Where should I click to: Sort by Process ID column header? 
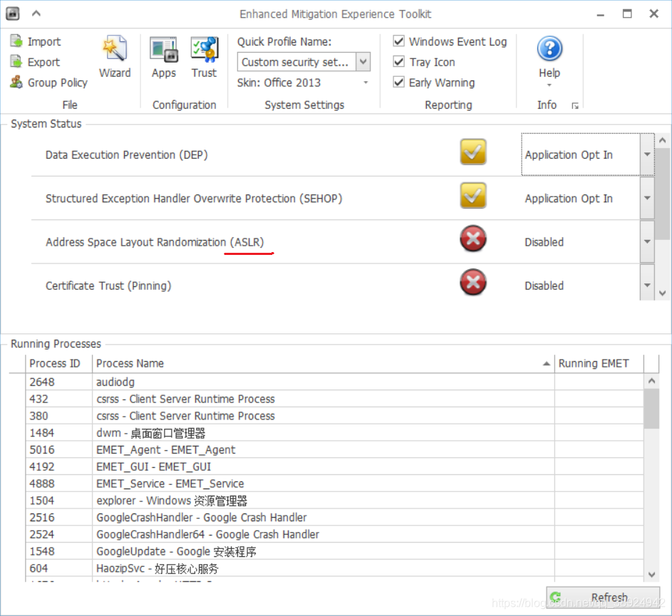pos(58,363)
